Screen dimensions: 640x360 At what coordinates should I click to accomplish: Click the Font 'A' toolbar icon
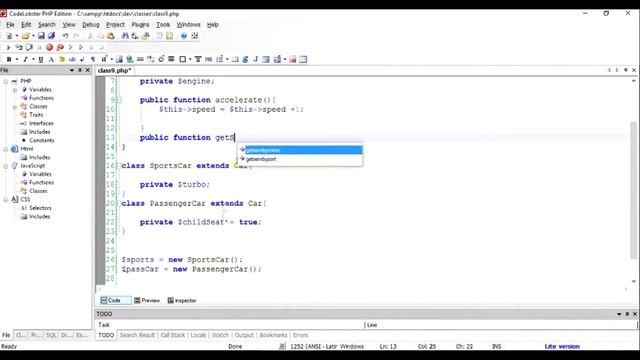(x=51, y=60)
